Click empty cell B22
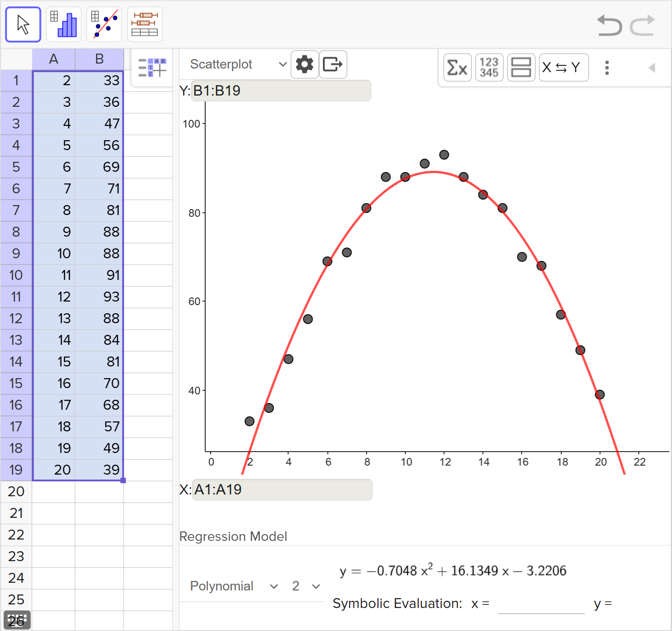The width and height of the screenshot is (672, 631). pos(99,535)
